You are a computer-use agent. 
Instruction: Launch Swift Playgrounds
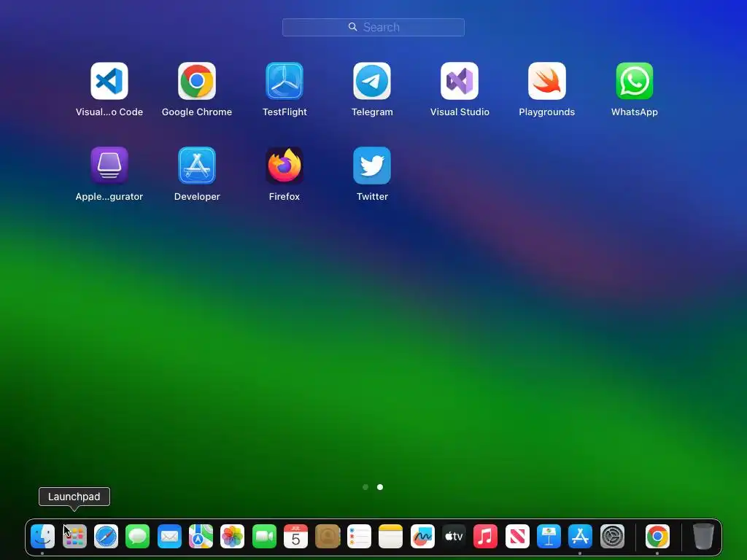[547, 81]
